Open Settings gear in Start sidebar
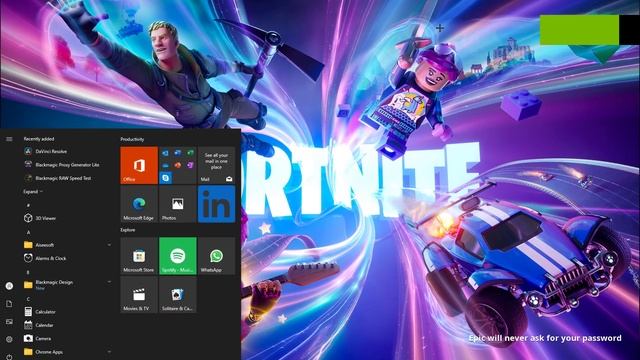 [x=9, y=339]
